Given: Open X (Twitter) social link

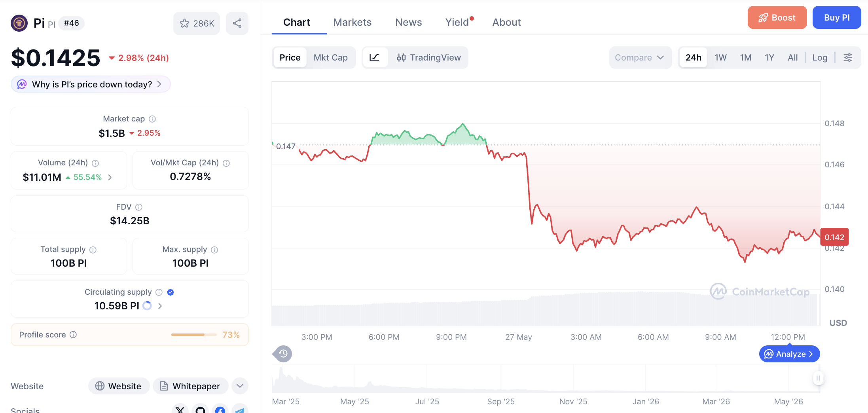Looking at the screenshot, I should 180,409.
